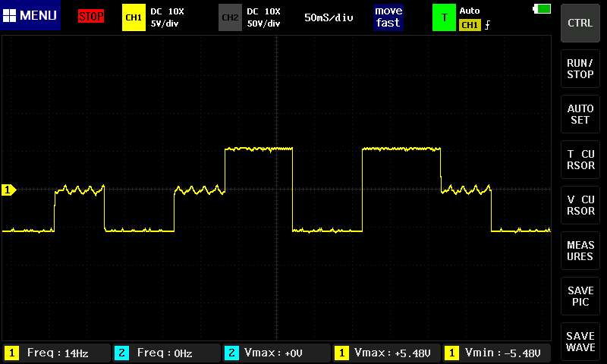
Task: Click the trigger CH1 source label
Action: [469, 25]
